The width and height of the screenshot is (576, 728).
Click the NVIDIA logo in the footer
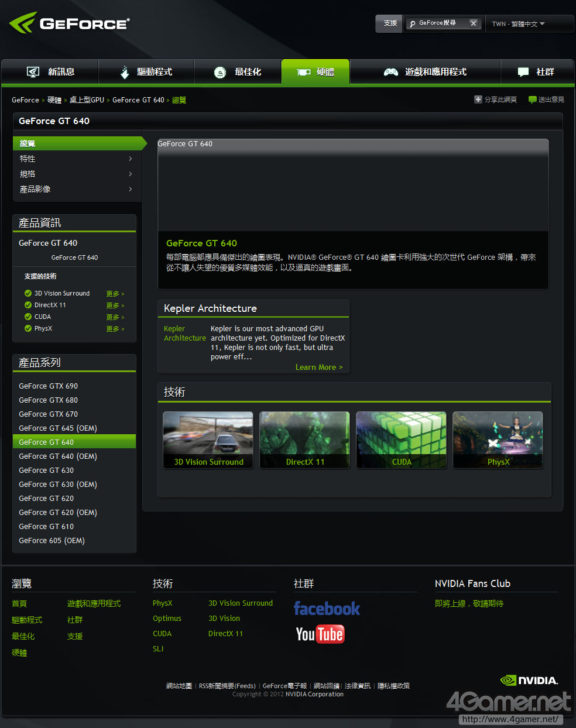click(529, 681)
